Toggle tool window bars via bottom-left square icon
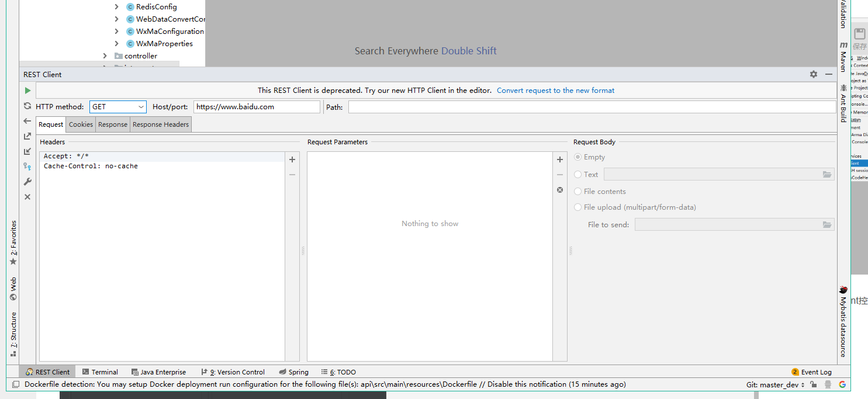This screenshot has height=399, width=868. [x=16, y=384]
